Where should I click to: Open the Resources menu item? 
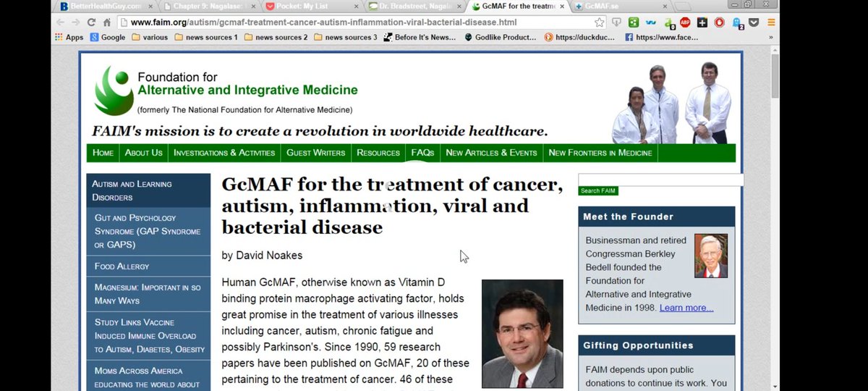tap(378, 153)
